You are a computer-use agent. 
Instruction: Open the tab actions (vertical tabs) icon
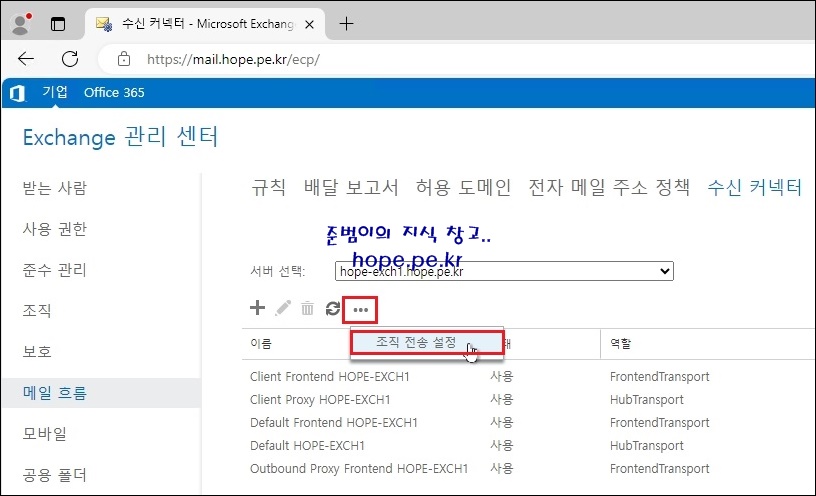pos(58,24)
